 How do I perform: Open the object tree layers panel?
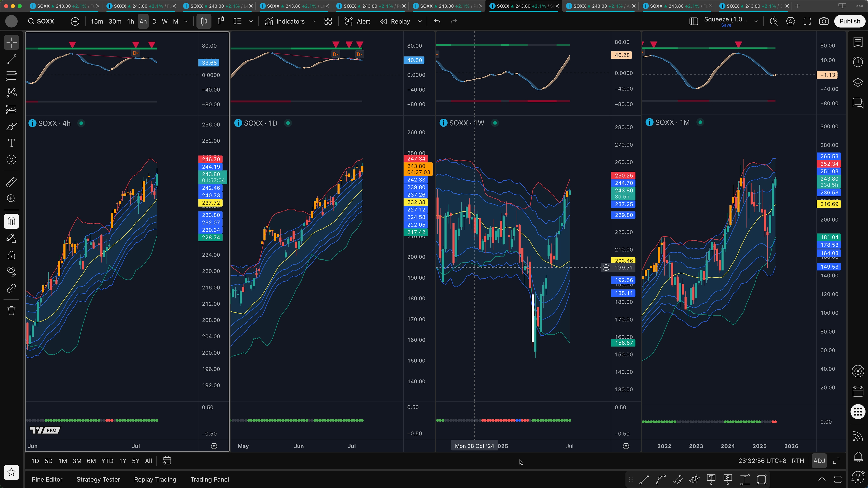[858, 82]
